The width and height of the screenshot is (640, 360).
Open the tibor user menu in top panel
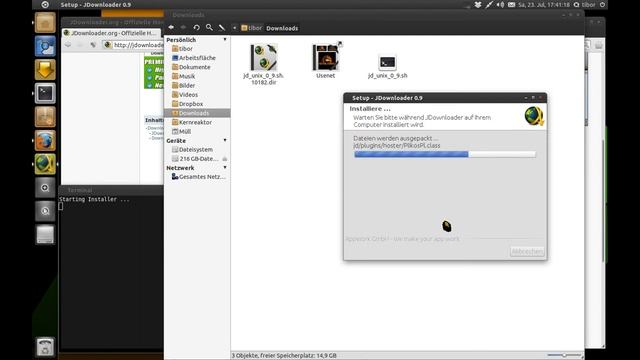(584, 5)
